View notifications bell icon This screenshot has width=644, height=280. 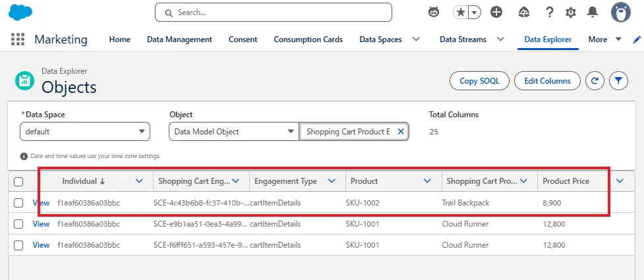(592, 13)
